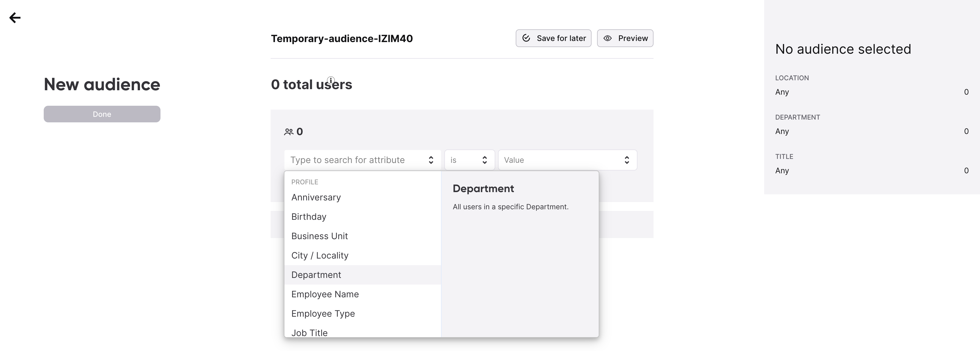The image size is (980, 351).
Task: Pick the Department attribute
Action: (362, 275)
